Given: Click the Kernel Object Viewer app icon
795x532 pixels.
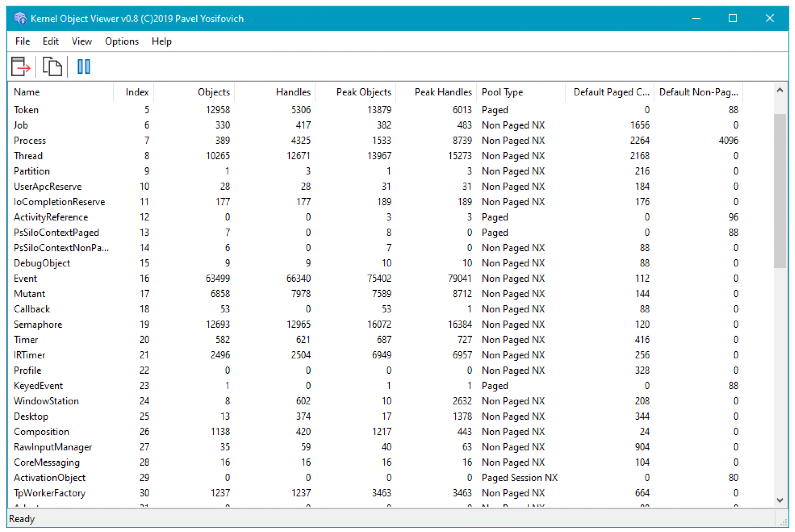Looking at the screenshot, I should click(x=20, y=18).
